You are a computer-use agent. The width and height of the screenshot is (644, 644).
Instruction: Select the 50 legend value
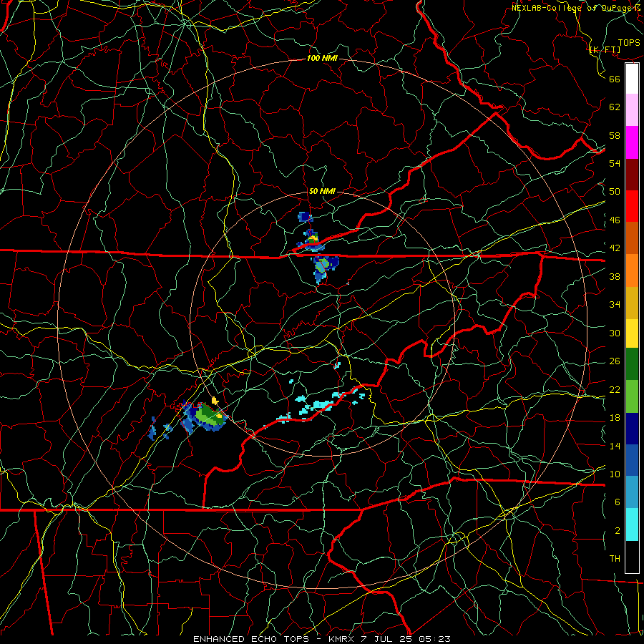(615, 191)
